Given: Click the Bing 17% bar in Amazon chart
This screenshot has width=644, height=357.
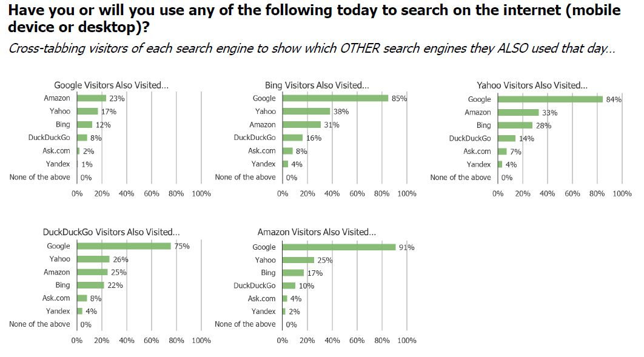Looking at the screenshot, I should (293, 273).
